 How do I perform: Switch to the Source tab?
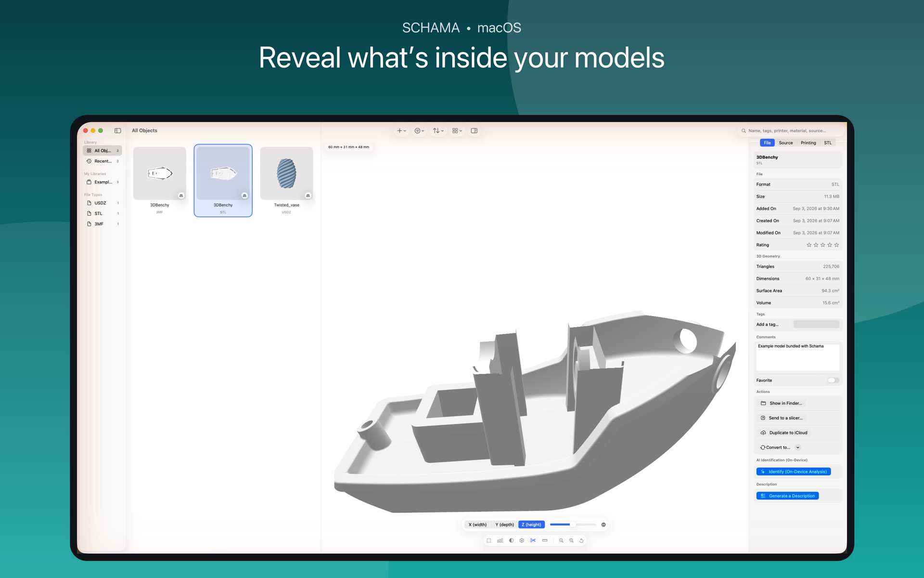tap(785, 143)
